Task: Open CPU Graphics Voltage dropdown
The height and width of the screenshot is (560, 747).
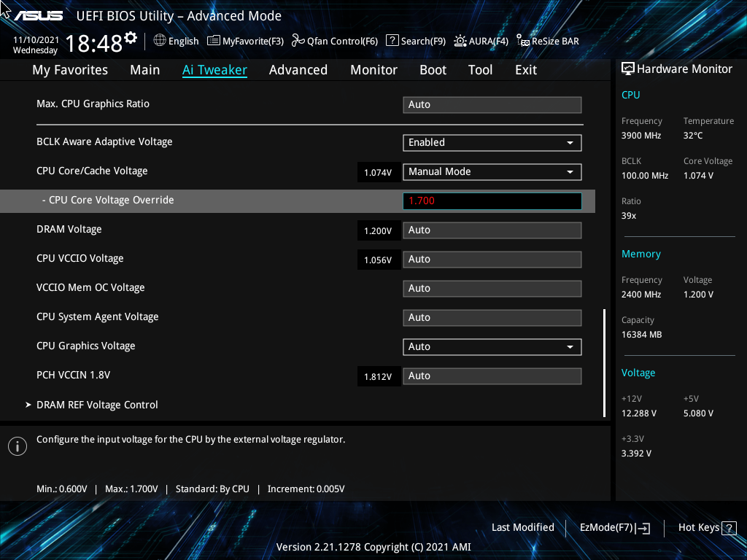Action: [x=492, y=346]
